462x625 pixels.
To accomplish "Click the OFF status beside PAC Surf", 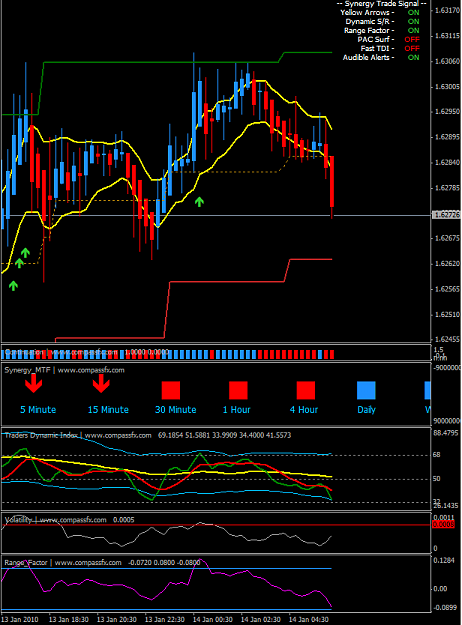I will (412, 39).
